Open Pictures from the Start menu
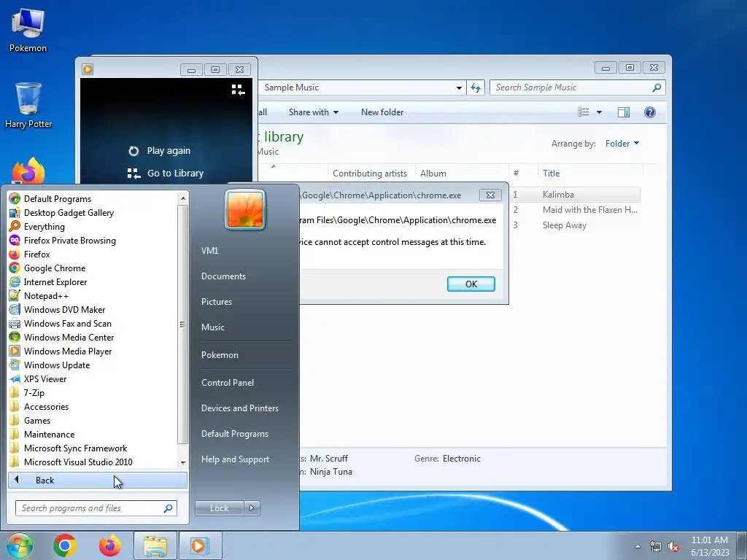The width and height of the screenshot is (747, 560). [x=216, y=301]
